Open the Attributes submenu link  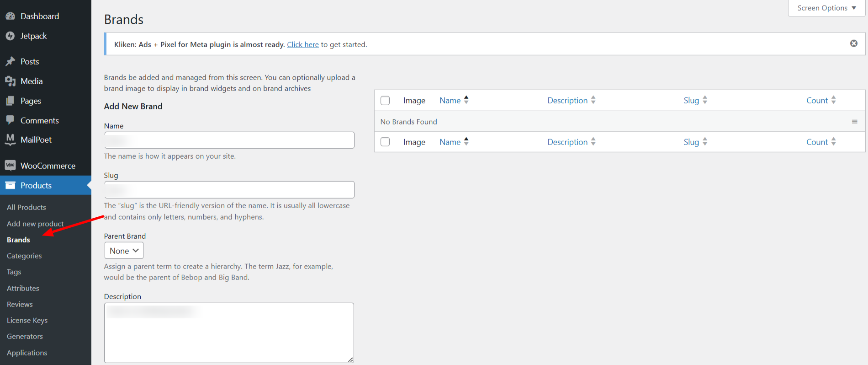coord(23,288)
